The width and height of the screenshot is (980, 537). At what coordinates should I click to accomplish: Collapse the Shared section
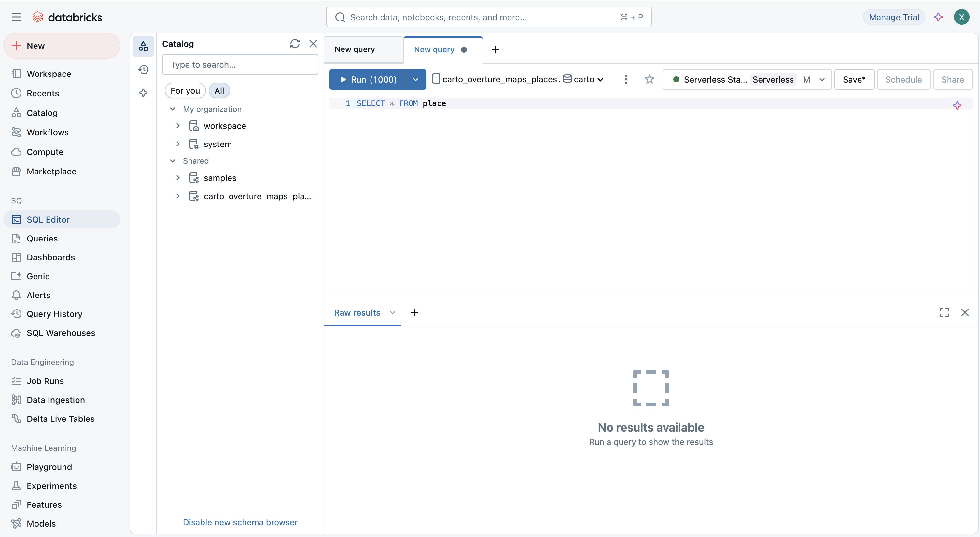click(x=172, y=161)
